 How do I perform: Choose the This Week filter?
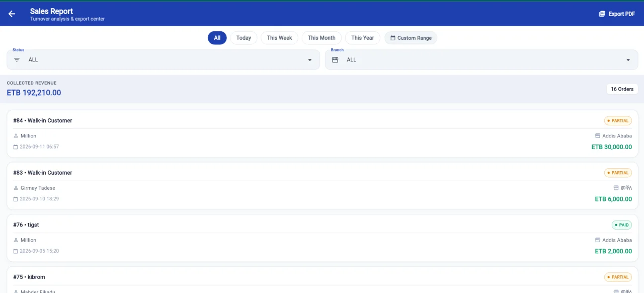279,38
